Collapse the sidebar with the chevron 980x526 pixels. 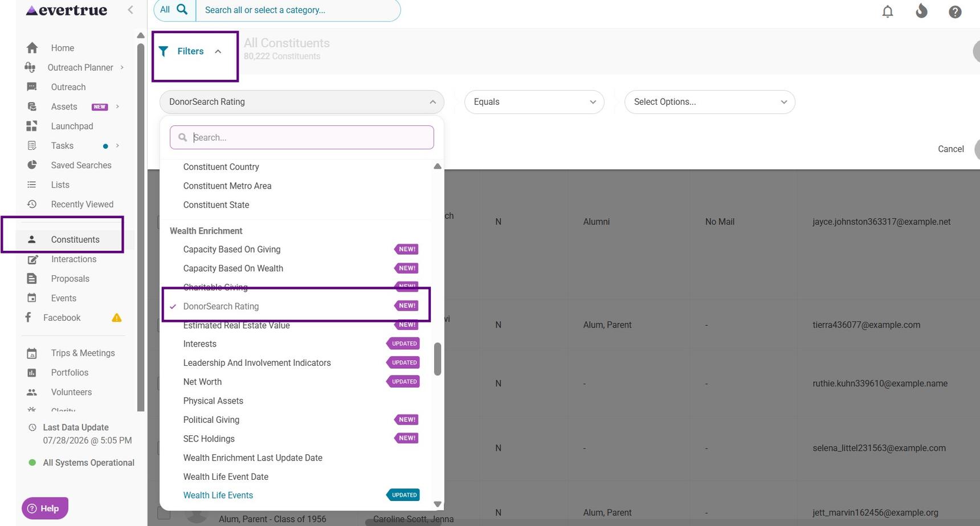(x=130, y=10)
